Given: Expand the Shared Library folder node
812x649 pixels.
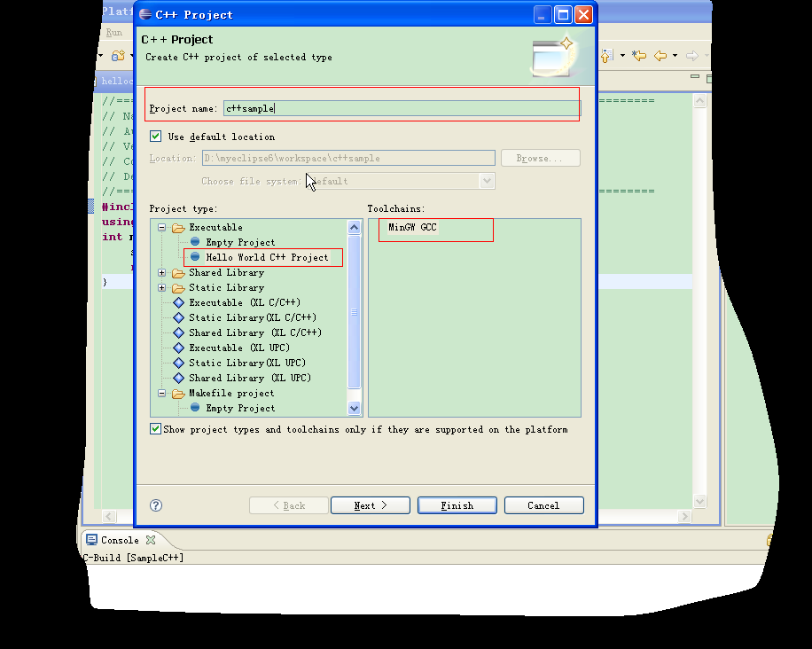Looking at the screenshot, I should pyautogui.click(x=162, y=272).
